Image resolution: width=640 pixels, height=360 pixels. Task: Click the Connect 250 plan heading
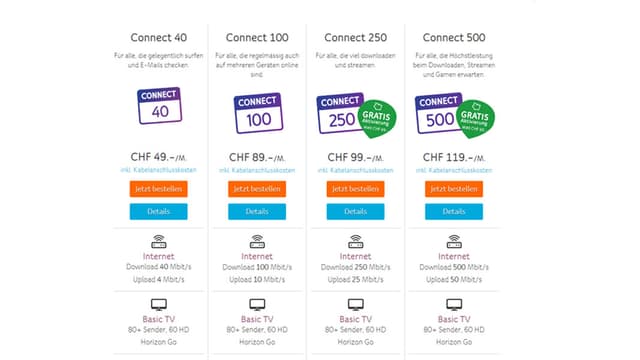point(356,38)
